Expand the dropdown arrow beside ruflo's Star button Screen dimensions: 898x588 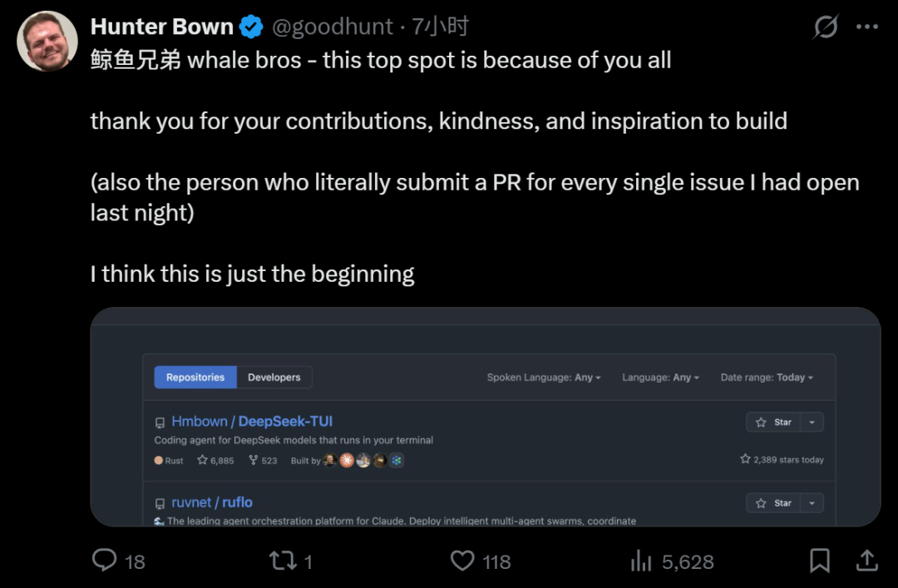point(812,503)
